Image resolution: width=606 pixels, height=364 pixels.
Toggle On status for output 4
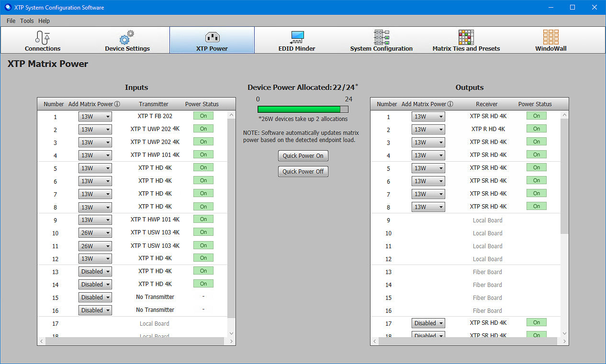click(537, 154)
